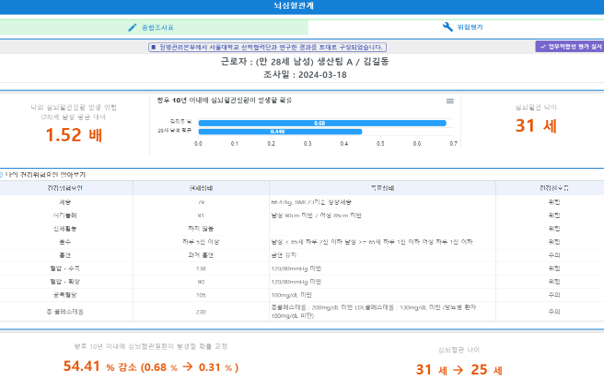Open the chart hamburger menu icon
This screenshot has height=378, width=604.
pos(450,101)
